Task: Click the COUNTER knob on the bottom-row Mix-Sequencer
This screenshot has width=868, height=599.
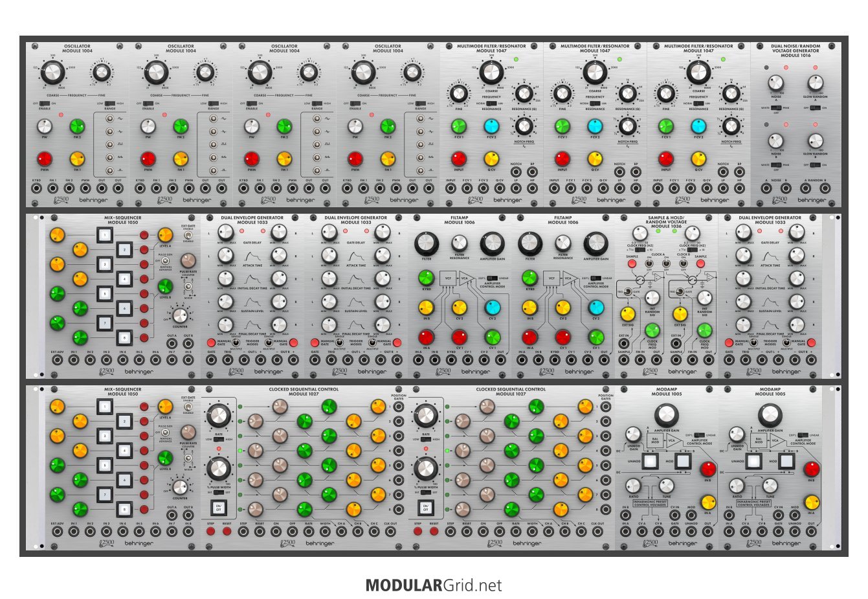Action: point(179,486)
